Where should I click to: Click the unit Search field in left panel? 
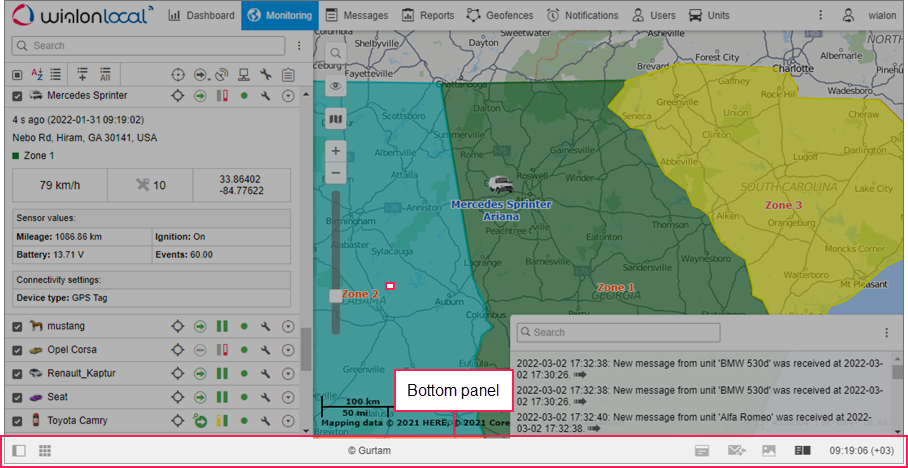pos(148,46)
